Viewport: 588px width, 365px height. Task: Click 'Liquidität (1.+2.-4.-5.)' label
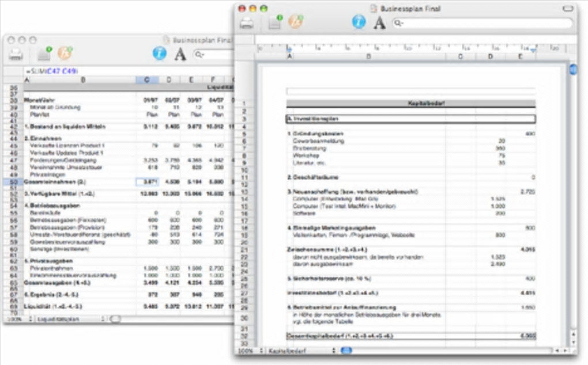[x=53, y=306]
